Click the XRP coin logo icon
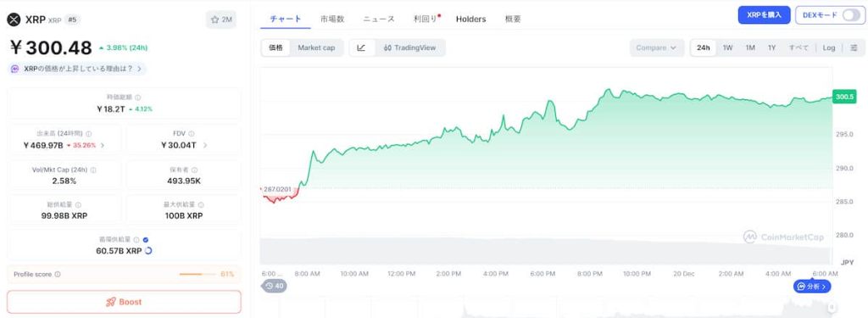Viewport: 868px width, 318px height. tap(14, 20)
